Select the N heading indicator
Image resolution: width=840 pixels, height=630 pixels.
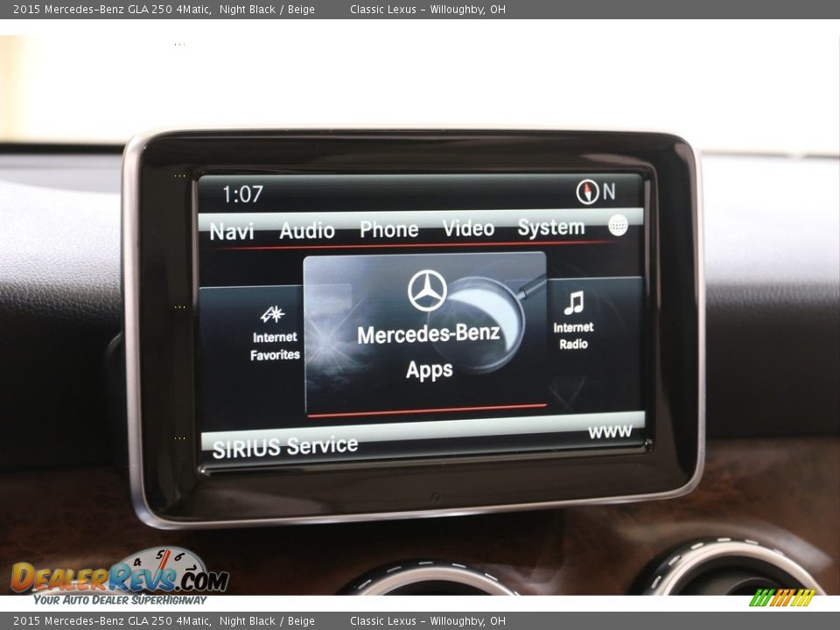(609, 192)
